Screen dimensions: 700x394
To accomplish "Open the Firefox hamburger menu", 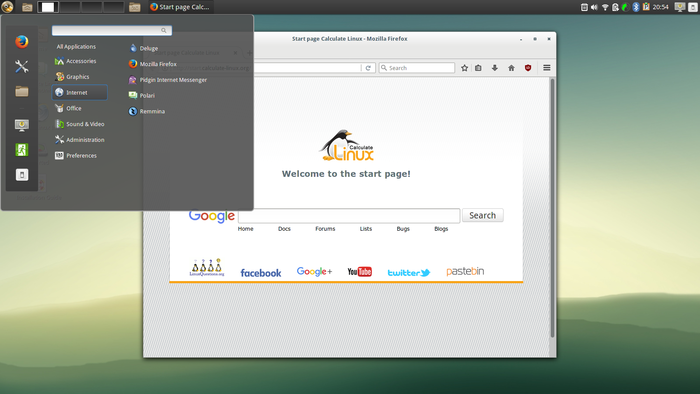I will click(546, 68).
